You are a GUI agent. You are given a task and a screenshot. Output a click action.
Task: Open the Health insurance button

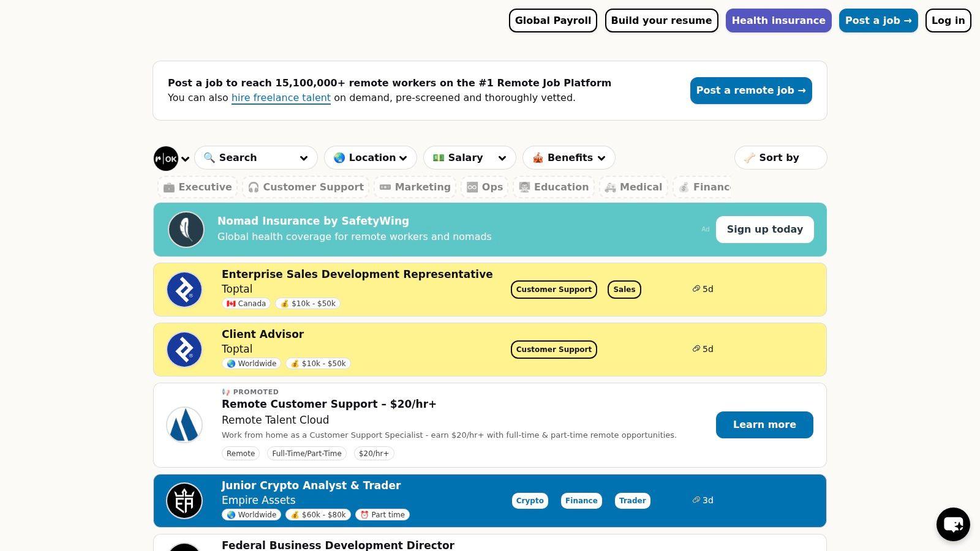tap(778, 21)
